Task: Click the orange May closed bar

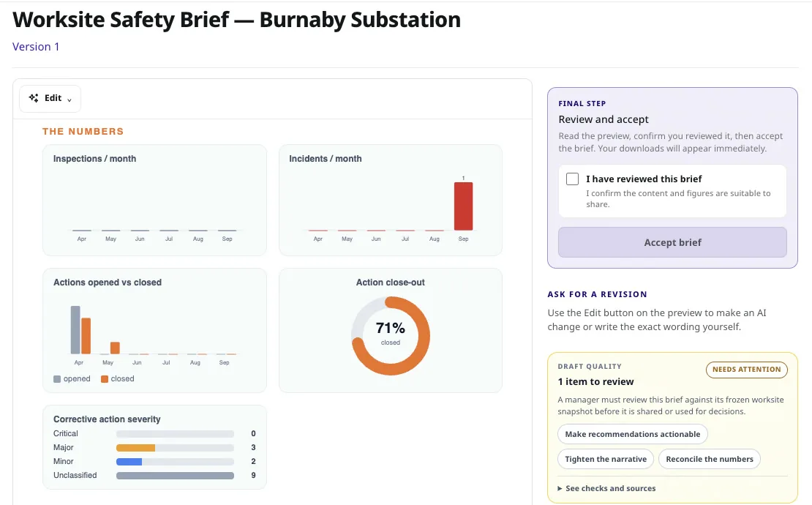Action: point(115,348)
